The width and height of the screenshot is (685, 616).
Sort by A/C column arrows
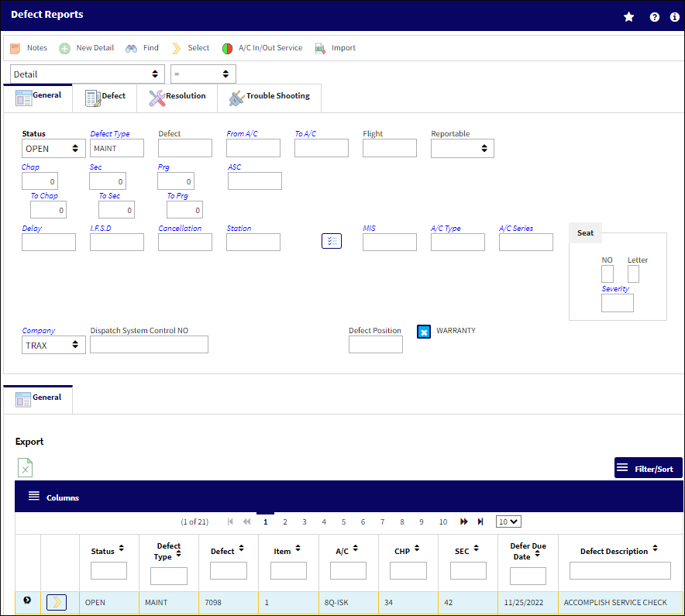[356, 549]
